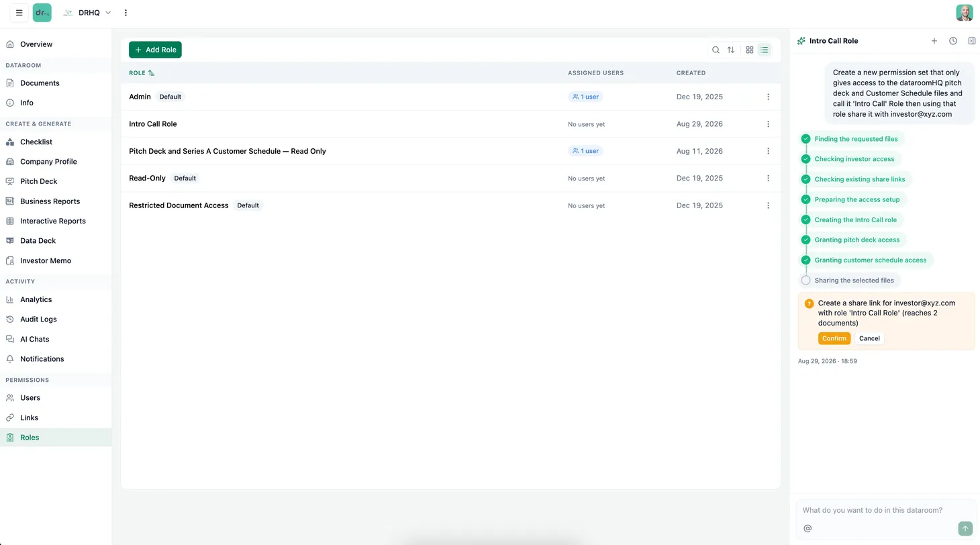Go to Overview in the sidebar
The height and width of the screenshot is (545, 980).
pyautogui.click(x=56, y=44)
